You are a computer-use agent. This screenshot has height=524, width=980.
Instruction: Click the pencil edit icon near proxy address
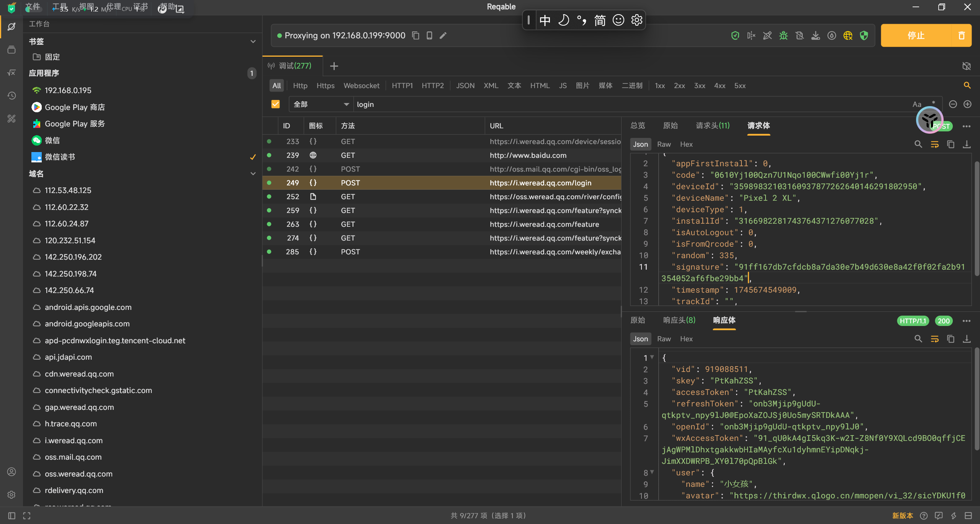point(443,36)
